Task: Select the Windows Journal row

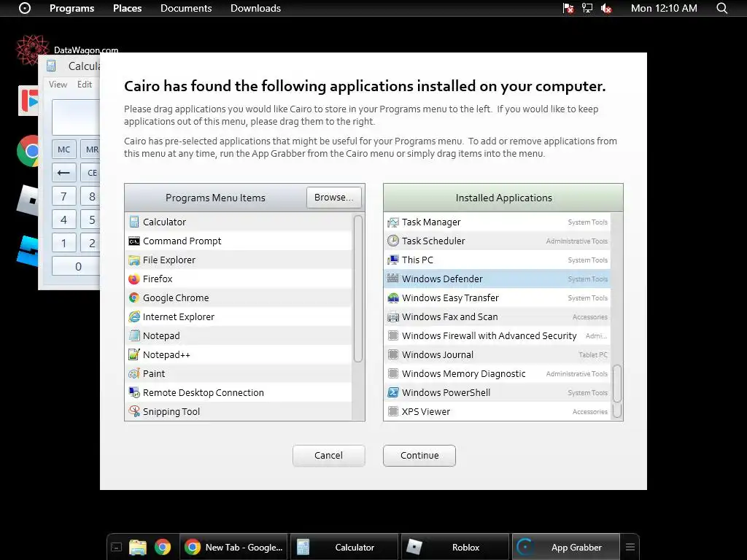Action: 497,355
